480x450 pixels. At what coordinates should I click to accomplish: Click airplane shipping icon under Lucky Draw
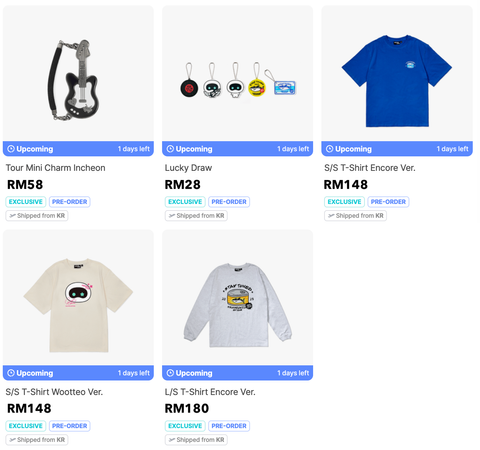tap(172, 216)
